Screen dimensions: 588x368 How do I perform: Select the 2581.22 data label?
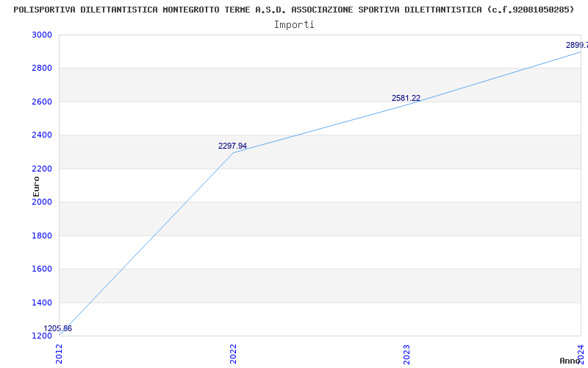tap(406, 98)
